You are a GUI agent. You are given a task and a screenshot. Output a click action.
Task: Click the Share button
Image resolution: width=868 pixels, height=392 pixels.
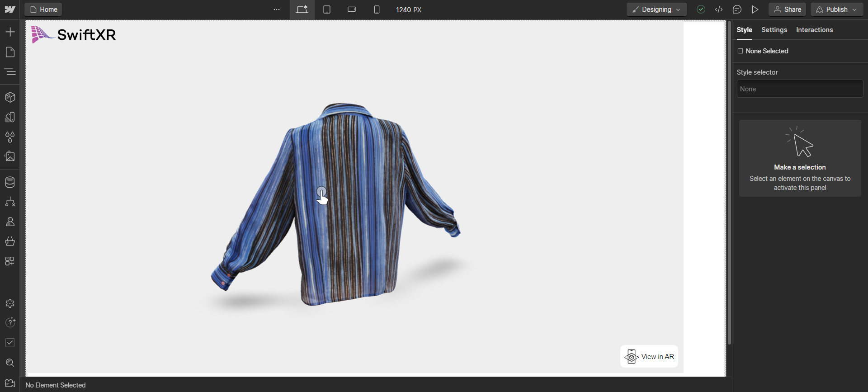(787, 9)
